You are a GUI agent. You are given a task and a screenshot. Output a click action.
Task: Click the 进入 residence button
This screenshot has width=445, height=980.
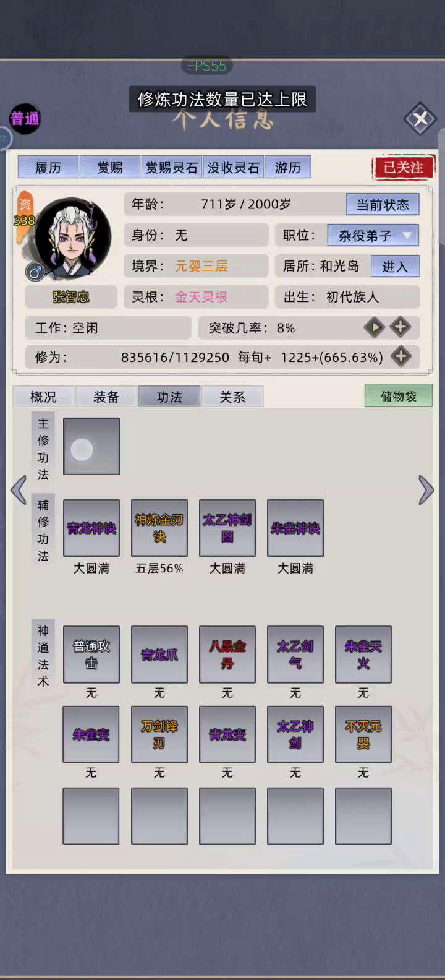tap(395, 266)
